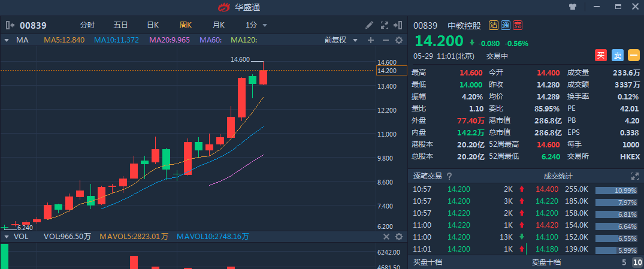
Task: Close the VOL indicator panel
Action: click(x=386, y=237)
